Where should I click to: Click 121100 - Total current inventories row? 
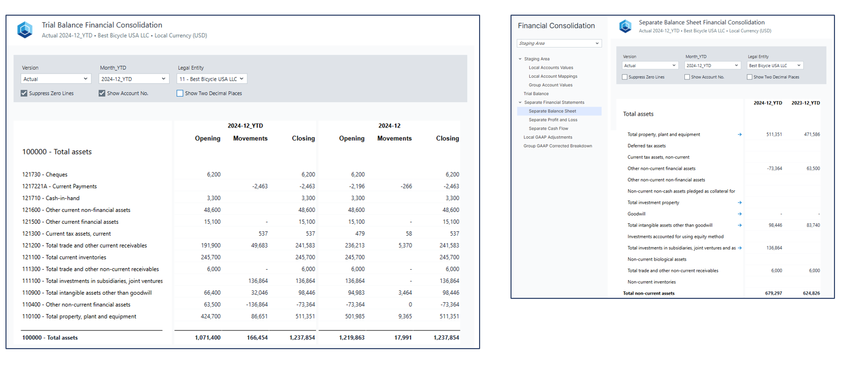pyautogui.click(x=64, y=258)
